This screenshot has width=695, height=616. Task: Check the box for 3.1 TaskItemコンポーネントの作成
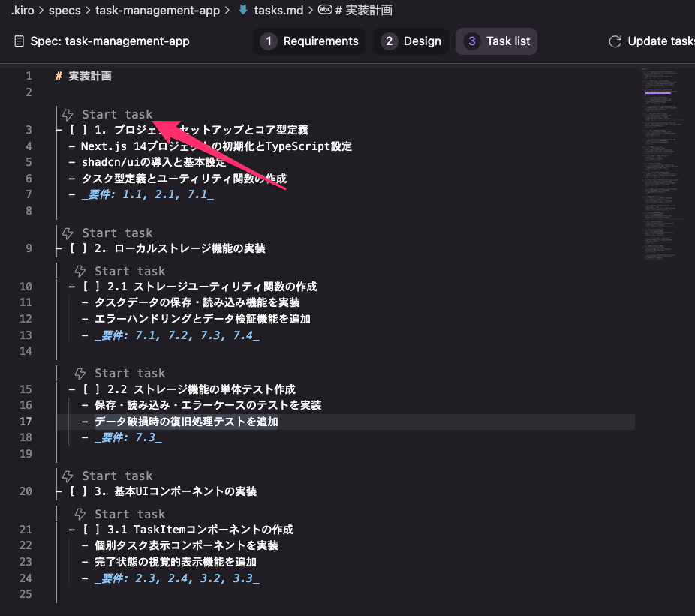92,530
